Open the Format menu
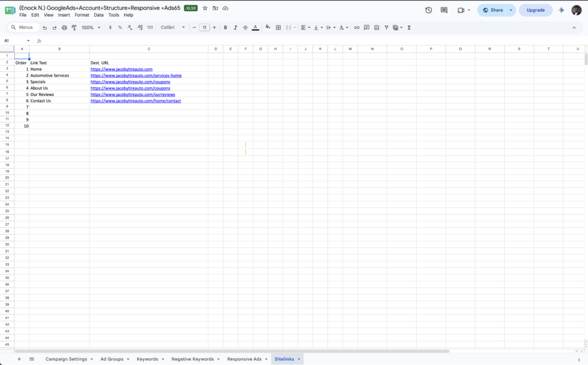Viewport: 588px width, 365px height. click(82, 15)
